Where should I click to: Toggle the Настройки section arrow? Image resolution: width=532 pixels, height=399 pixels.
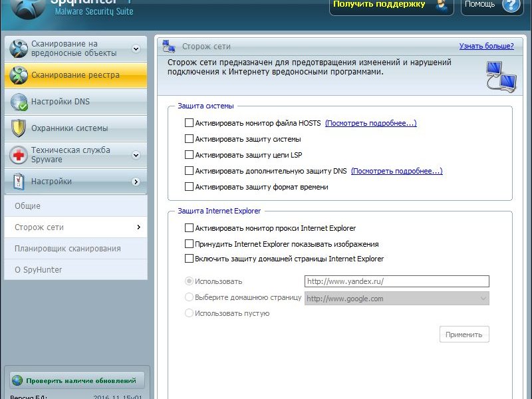[x=136, y=182]
